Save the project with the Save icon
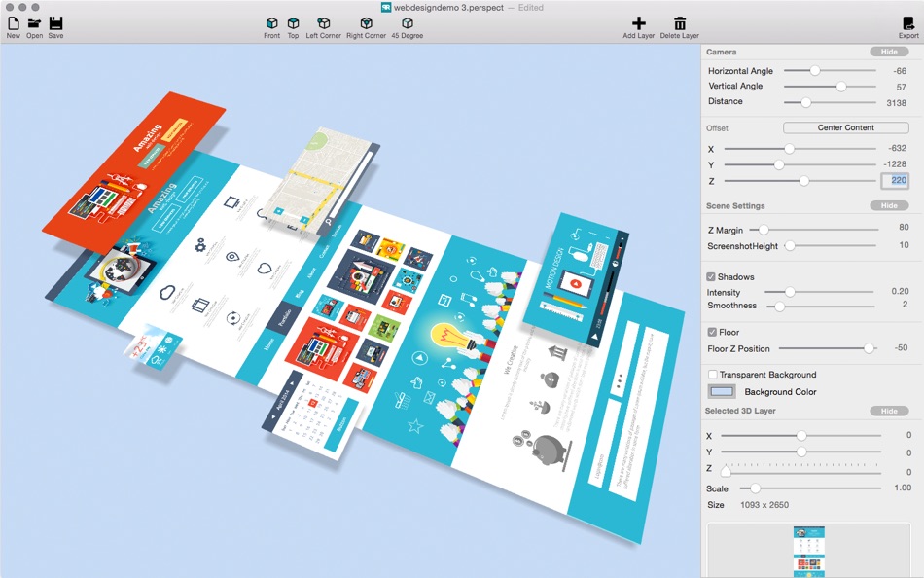The image size is (924, 578). click(x=55, y=23)
